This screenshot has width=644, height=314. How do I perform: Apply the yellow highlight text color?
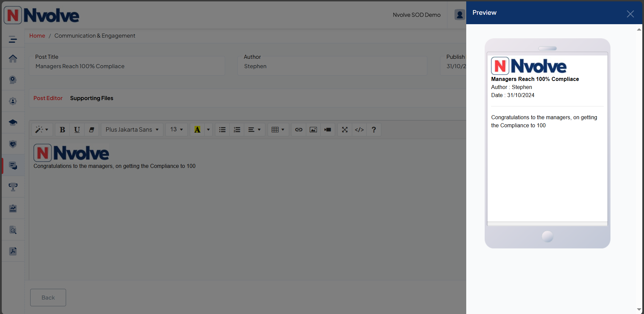197,130
